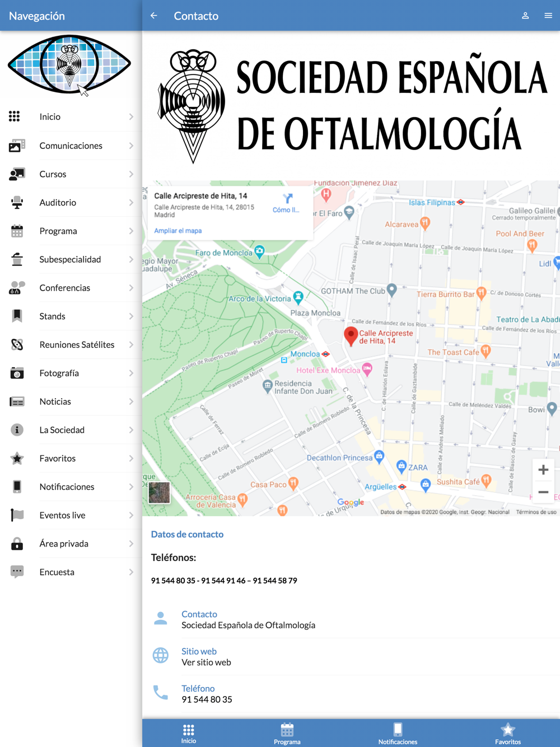This screenshot has width=560, height=747.
Task: Open the hamburger menu icon
Action: (x=548, y=16)
